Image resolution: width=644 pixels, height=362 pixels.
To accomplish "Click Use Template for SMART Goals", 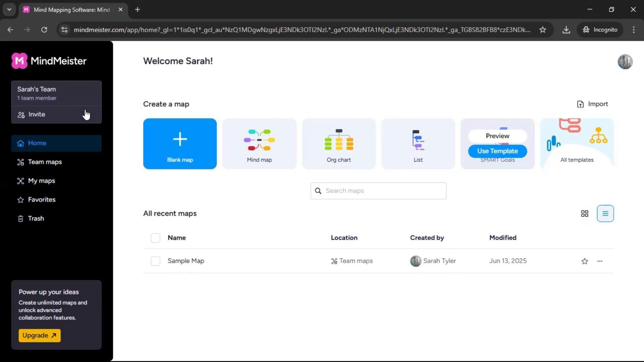I will [x=497, y=151].
